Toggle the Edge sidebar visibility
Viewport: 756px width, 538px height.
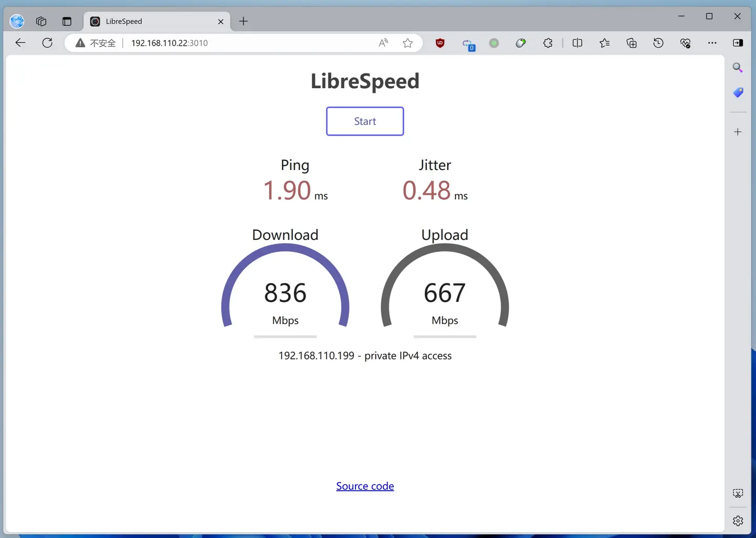click(738, 43)
